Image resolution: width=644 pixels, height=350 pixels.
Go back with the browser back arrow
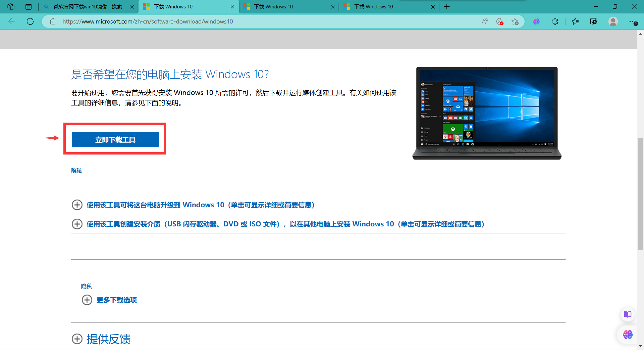click(12, 21)
